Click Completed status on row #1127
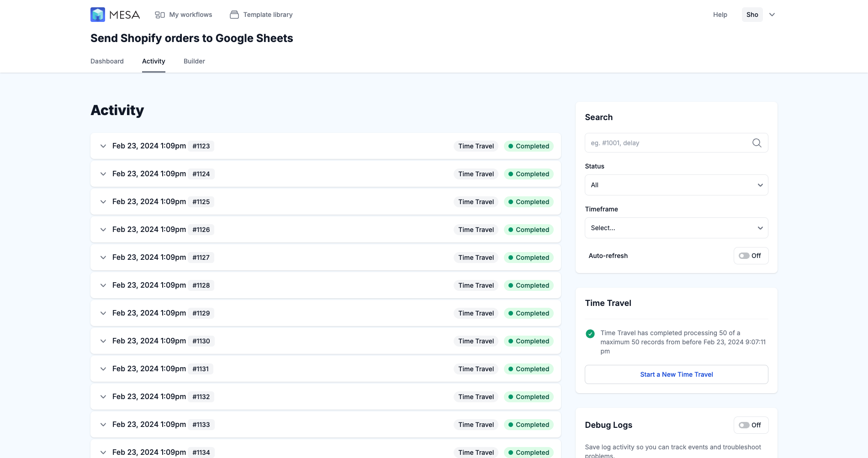Viewport: 868px width, 458px height. (529, 258)
